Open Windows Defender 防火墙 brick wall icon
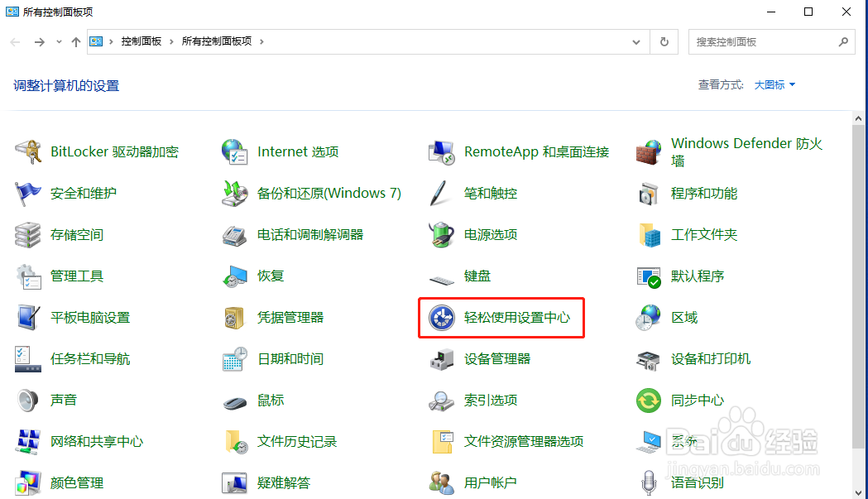 point(648,151)
